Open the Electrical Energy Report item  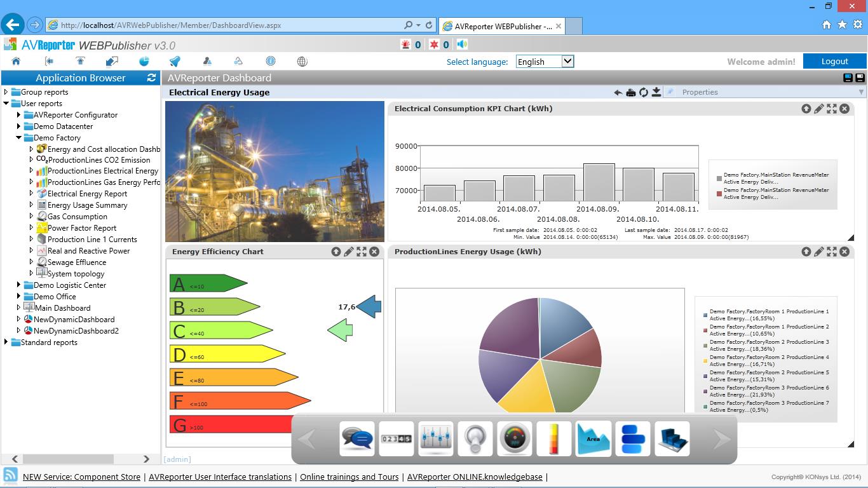click(88, 194)
